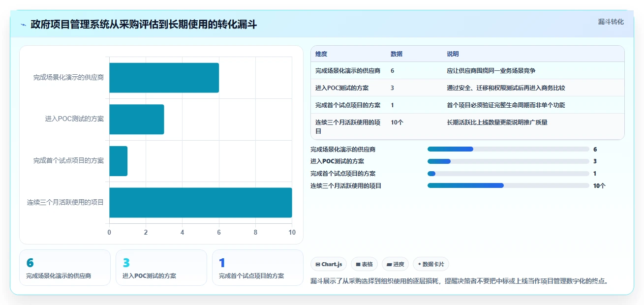This screenshot has height=305, width=644.
Task: Click the x-axis tick 10 on the chart
Action: [x=292, y=232]
